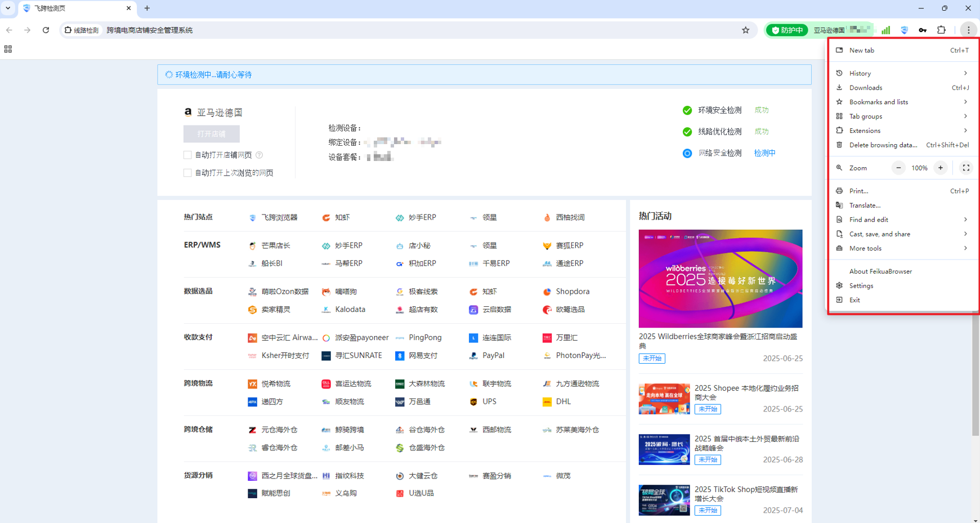Check 自动打开上次浏览的网页 option
The image size is (980, 523).
pyautogui.click(x=187, y=173)
